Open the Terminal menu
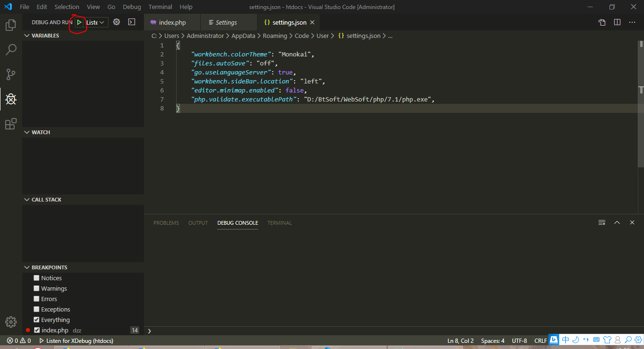This screenshot has width=644, height=349. [160, 7]
